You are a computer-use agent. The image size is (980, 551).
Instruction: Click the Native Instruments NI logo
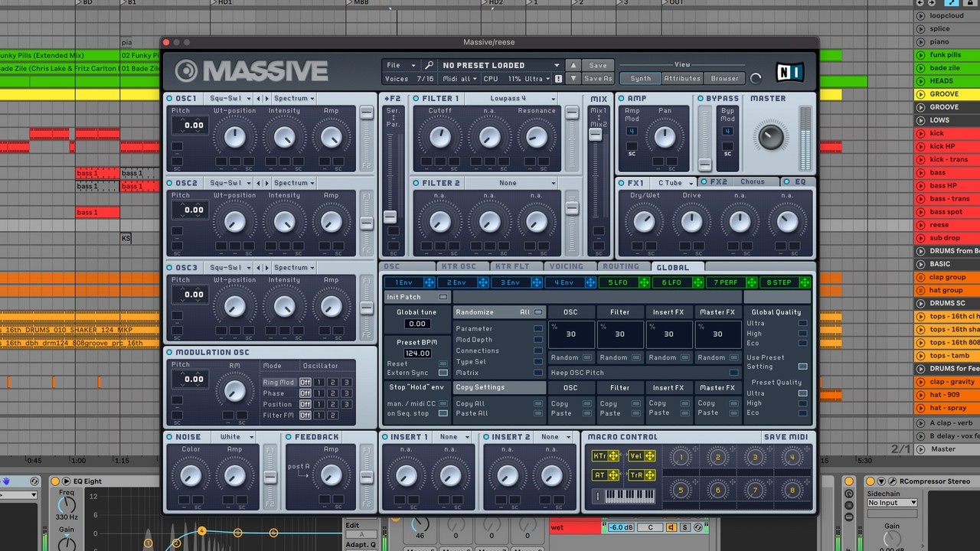click(789, 73)
